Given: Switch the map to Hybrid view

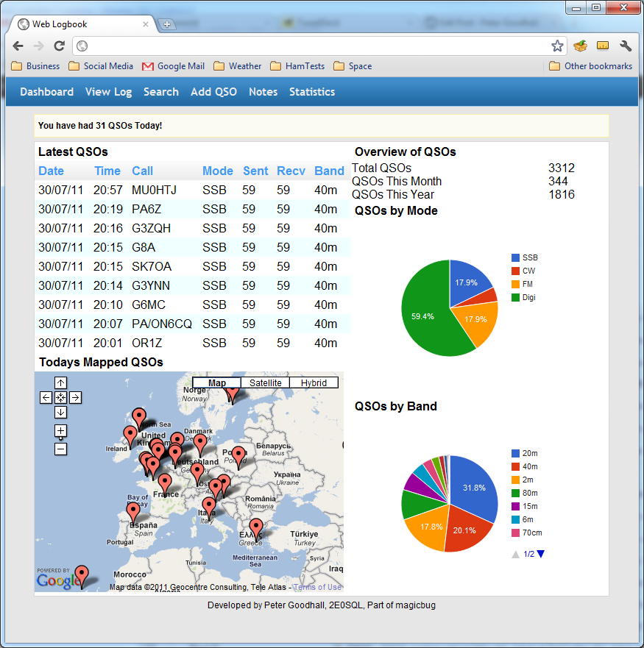Looking at the screenshot, I should [314, 382].
